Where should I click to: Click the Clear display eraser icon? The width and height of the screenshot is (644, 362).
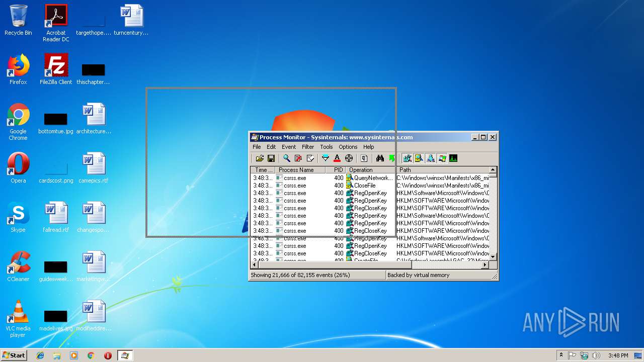(x=310, y=158)
